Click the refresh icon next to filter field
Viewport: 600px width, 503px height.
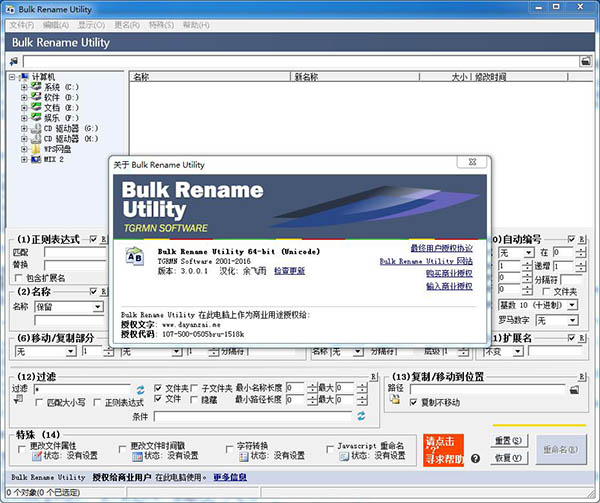pos(140,390)
